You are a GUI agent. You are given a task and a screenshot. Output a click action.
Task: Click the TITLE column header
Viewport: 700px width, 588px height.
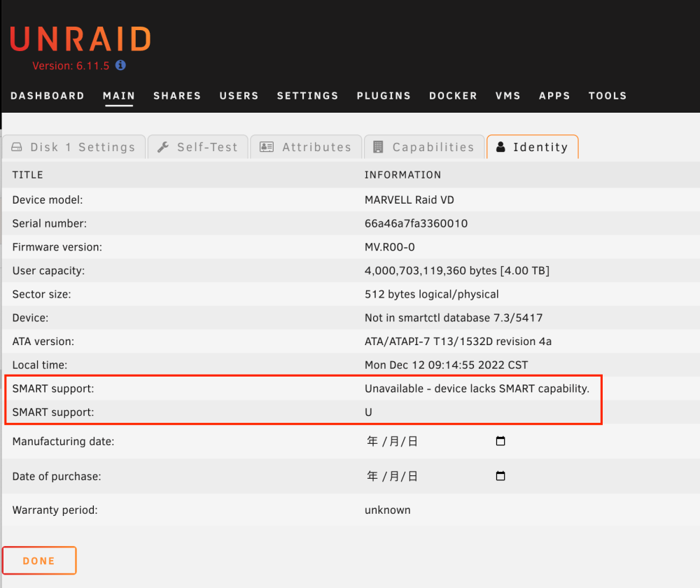pos(28,174)
